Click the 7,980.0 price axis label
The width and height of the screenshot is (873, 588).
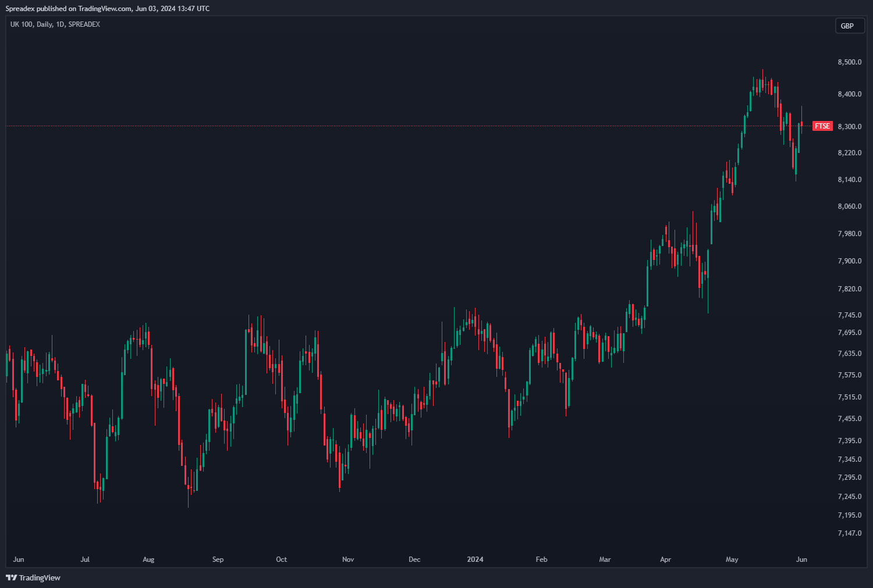850,234
